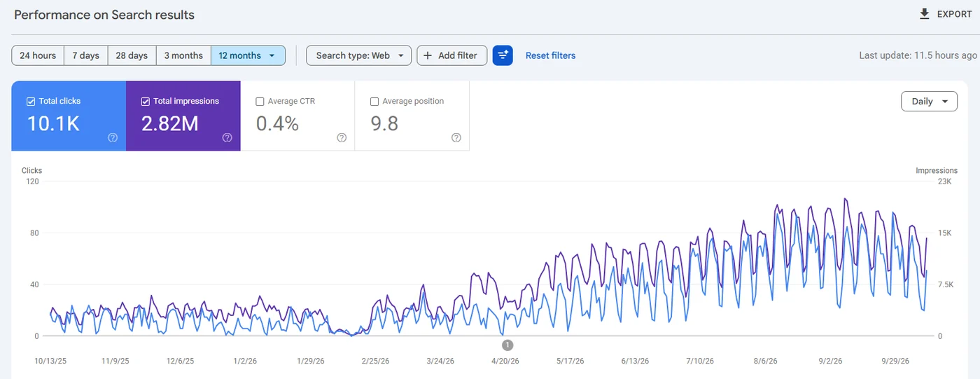The width and height of the screenshot is (980, 379).
Task: Select the 24 hours range tab
Action: tap(38, 55)
